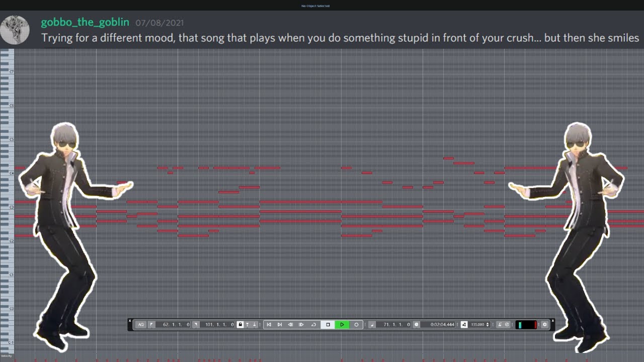
Task: Edit the tempo value 135.000
Action: click(478, 324)
